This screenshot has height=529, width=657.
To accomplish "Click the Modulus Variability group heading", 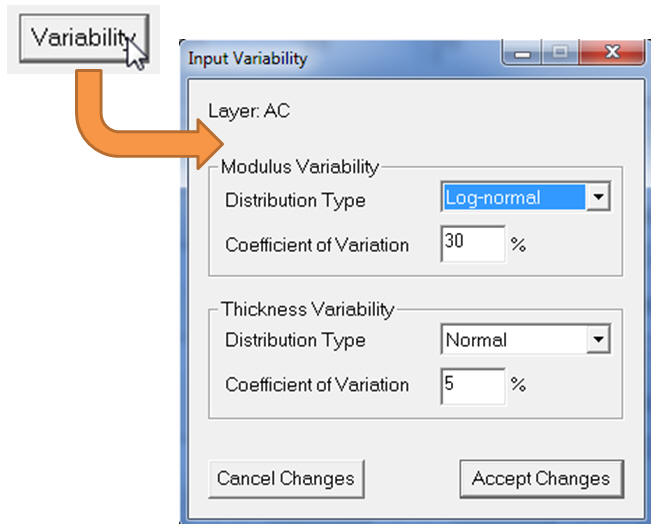I will pos(300,167).
